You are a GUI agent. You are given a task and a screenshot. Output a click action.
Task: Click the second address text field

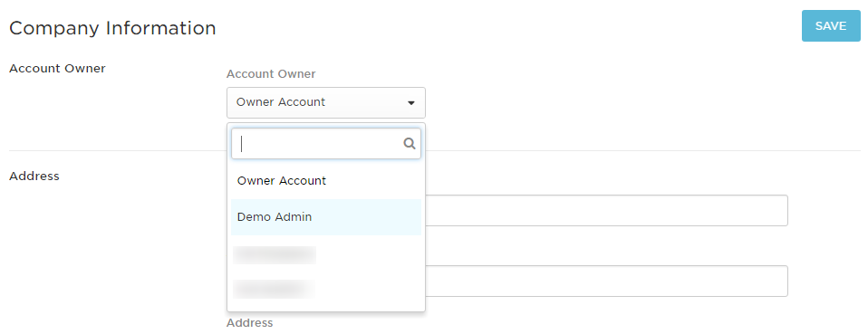coord(607,281)
